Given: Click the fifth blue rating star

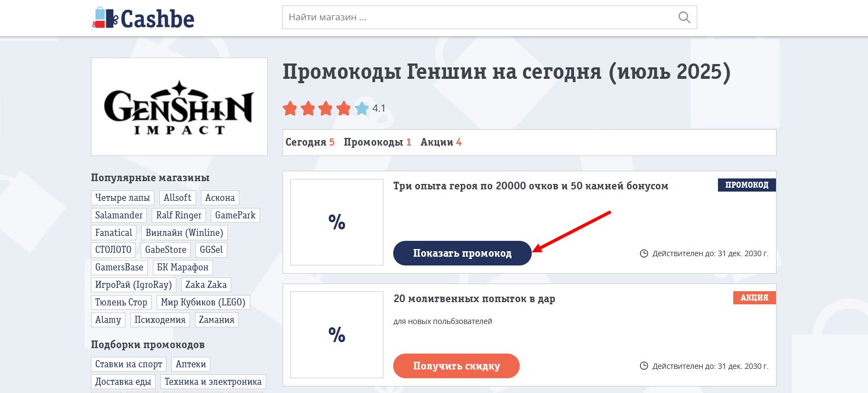Looking at the screenshot, I should [361, 108].
